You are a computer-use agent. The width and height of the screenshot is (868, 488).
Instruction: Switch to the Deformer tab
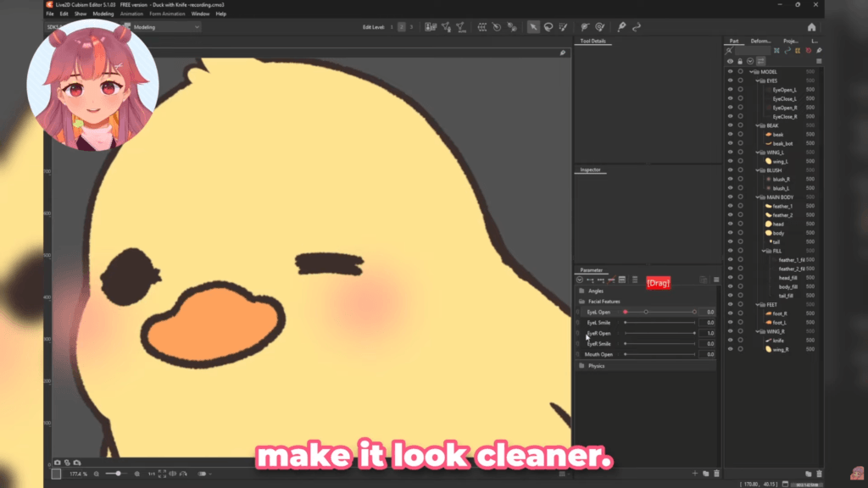pyautogui.click(x=760, y=41)
